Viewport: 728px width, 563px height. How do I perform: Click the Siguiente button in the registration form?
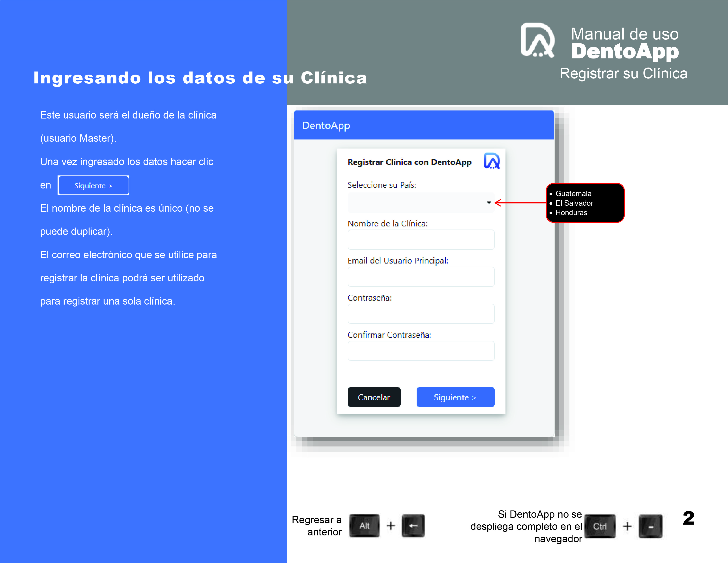456,397
